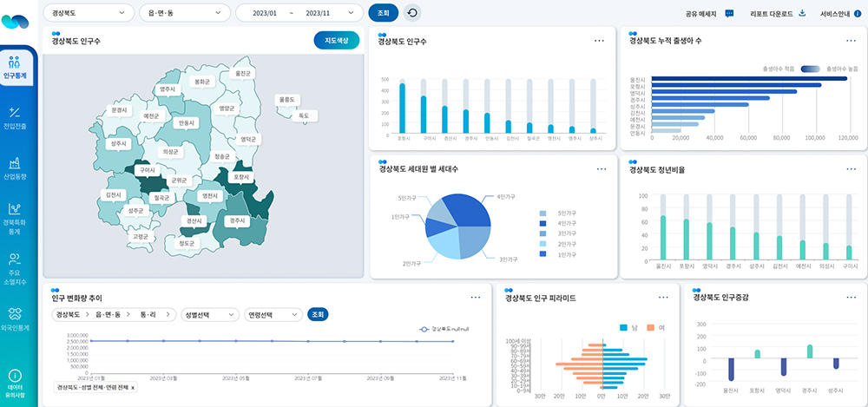Expand the 경상북도 region dropdown
This screenshot has width=868, height=407.
click(x=87, y=13)
